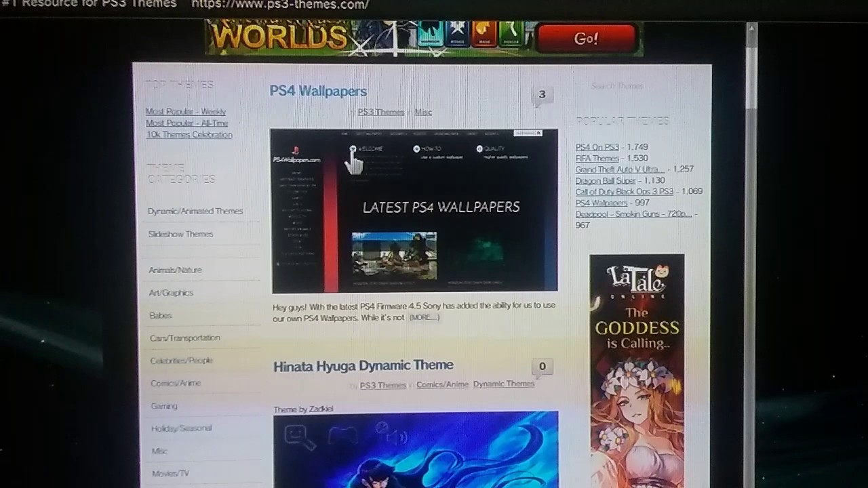Open Most Popular - Weekly link
Image resolution: width=868 pixels, height=488 pixels.
186,112
